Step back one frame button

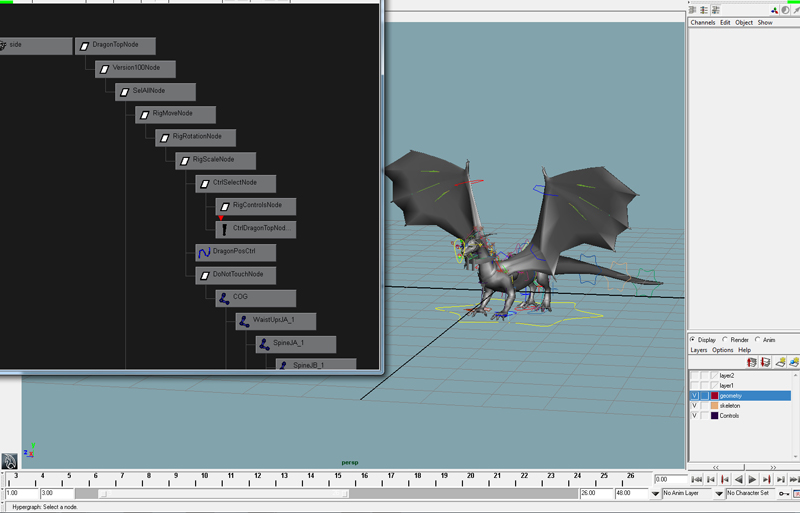[x=710, y=480]
